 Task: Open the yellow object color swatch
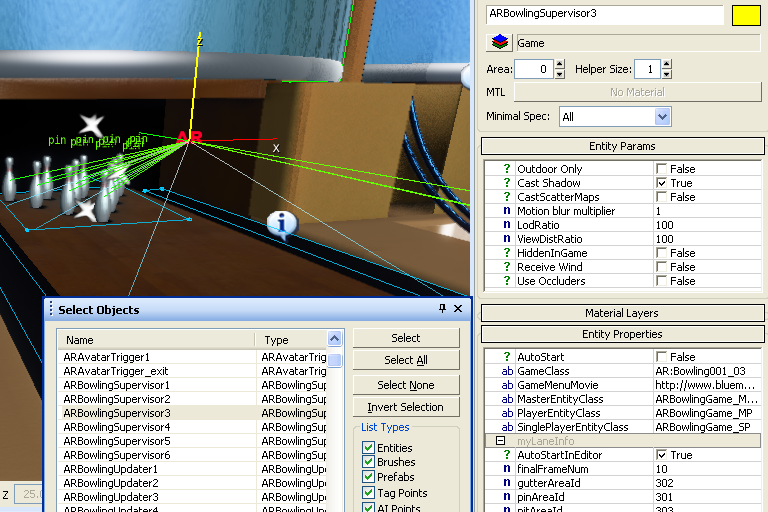point(745,15)
